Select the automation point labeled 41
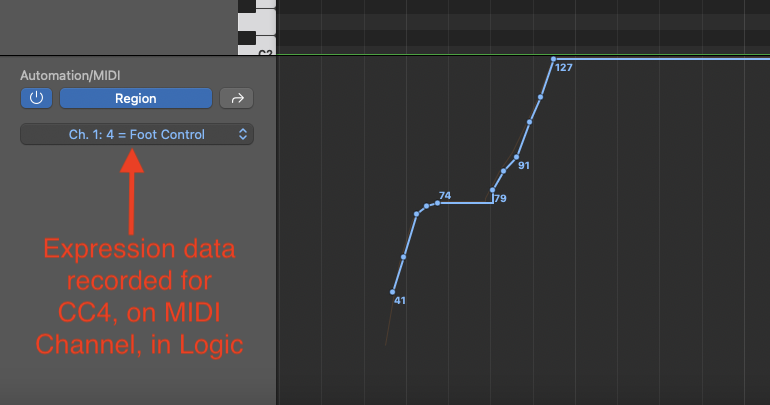 [x=393, y=292]
